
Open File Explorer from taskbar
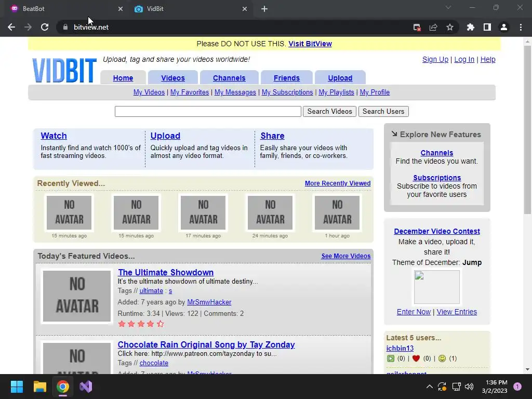(x=39, y=387)
